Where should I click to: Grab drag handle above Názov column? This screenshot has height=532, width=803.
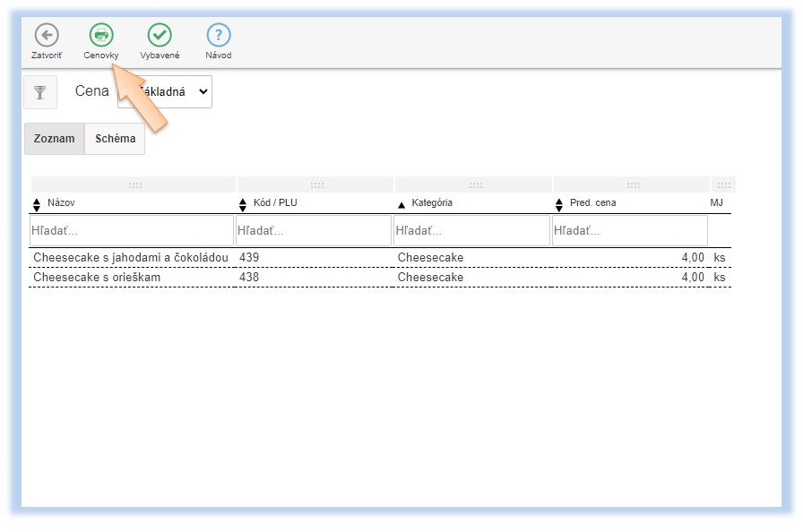(135, 185)
